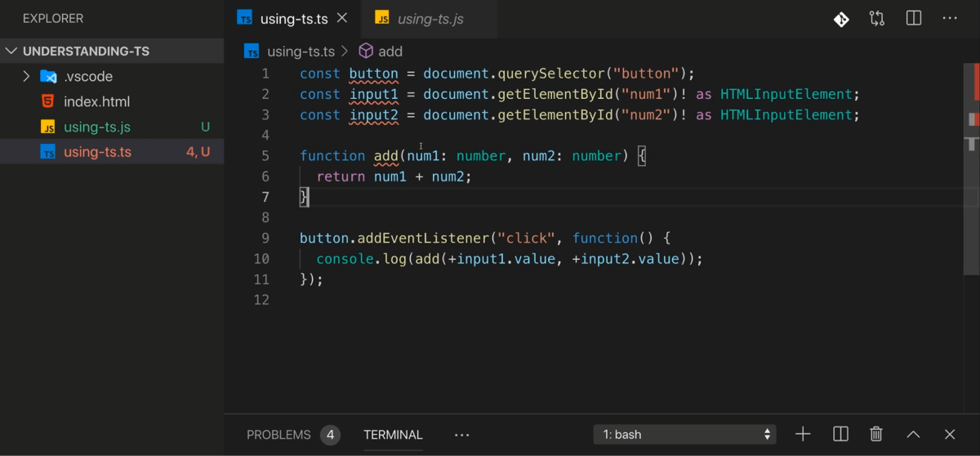Open the 1: bash terminal dropdown
Viewport: 980px width, 456px height.
pyautogui.click(x=684, y=434)
